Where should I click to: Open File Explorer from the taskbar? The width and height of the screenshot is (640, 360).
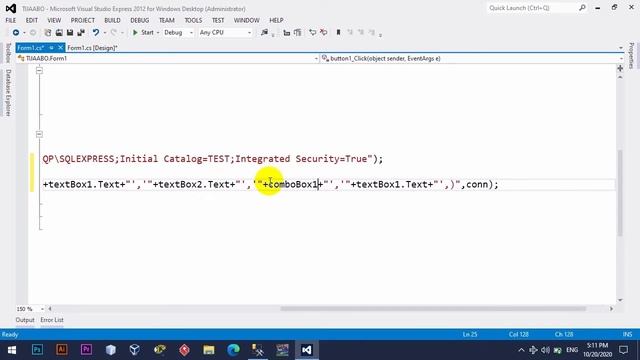(x=209, y=350)
